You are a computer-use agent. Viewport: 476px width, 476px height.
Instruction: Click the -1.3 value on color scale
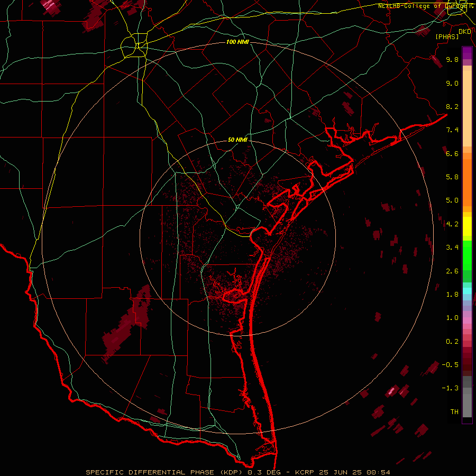click(450, 388)
